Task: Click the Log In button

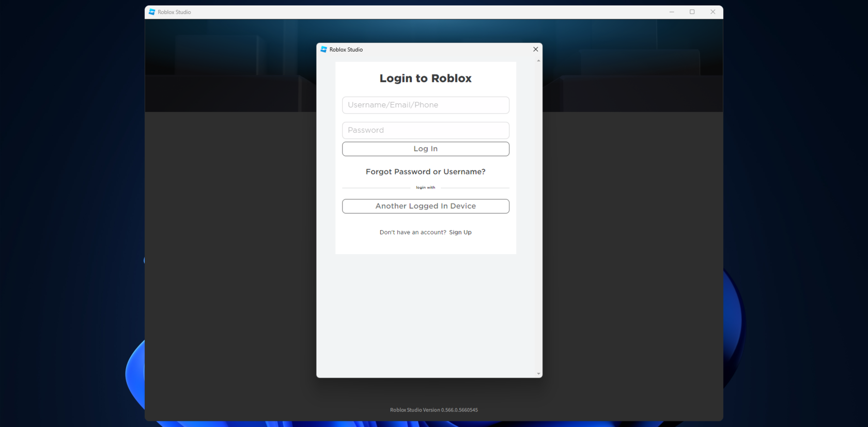Action: pos(426,149)
